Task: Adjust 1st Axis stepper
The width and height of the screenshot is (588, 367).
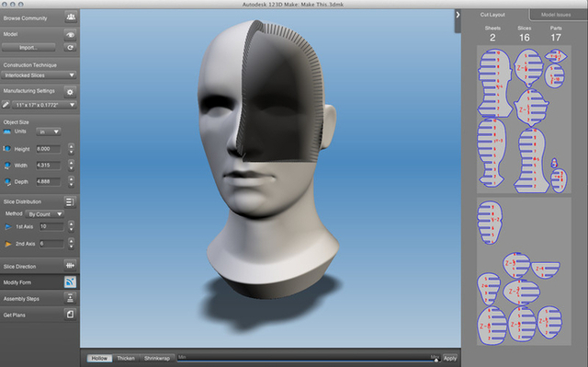Action: pos(72,226)
